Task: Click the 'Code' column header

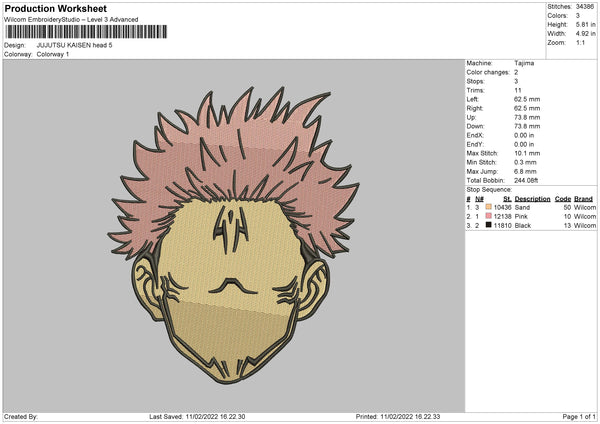Action: (562, 199)
